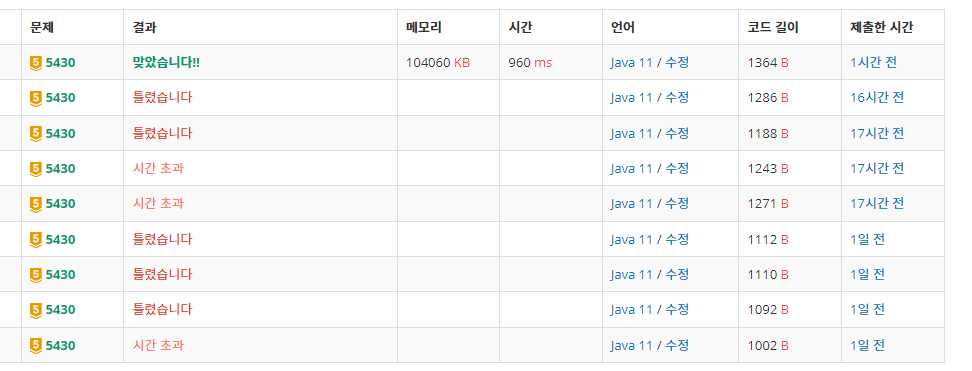972x371 pixels.
Task: Click the 16시간 전 submission time
Action: click(877, 98)
